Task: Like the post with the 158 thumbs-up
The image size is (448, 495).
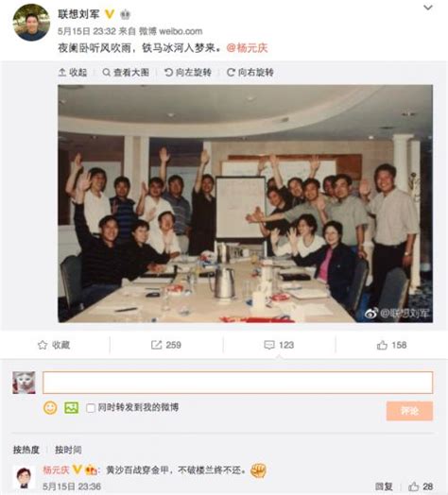Action: [391, 345]
